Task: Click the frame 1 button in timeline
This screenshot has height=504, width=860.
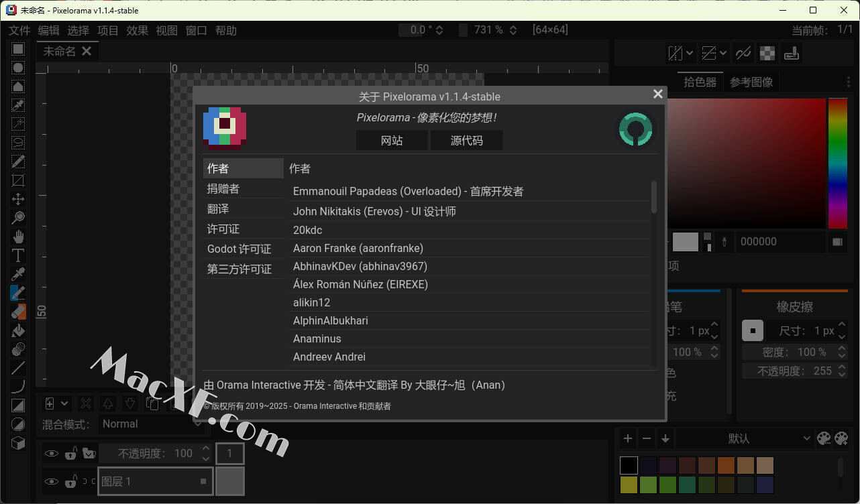Action: [x=229, y=454]
